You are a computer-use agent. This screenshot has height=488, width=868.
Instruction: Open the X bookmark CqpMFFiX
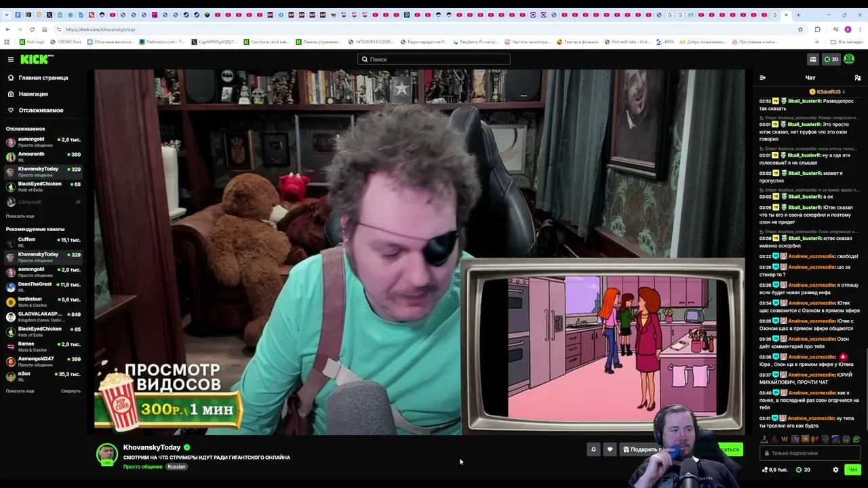[214, 42]
